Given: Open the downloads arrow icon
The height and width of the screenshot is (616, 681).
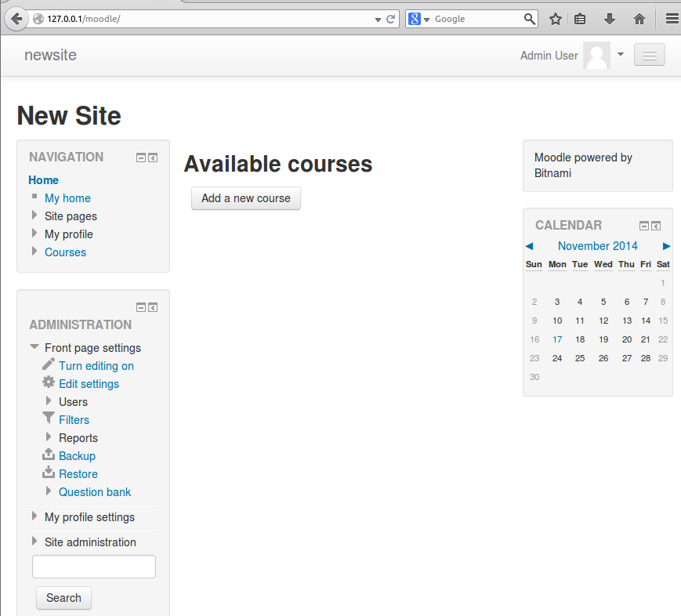Looking at the screenshot, I should [610, 19].
